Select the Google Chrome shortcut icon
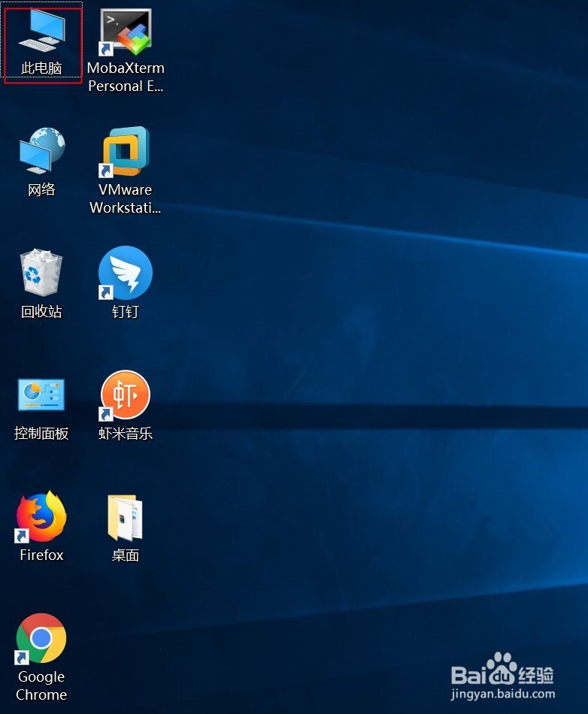This screenshot has width=588, height=714. pyautogui.click(x=41, y=638)
